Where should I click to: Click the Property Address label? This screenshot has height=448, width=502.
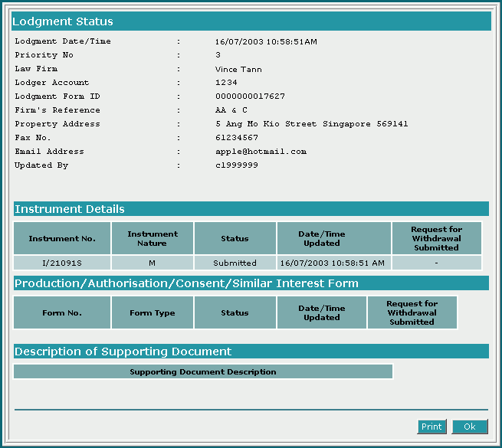coord(57,124)
